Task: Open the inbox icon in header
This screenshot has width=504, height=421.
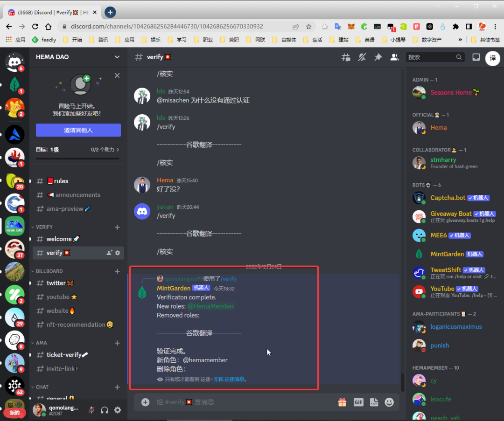Action: click(x=476, y=57)
